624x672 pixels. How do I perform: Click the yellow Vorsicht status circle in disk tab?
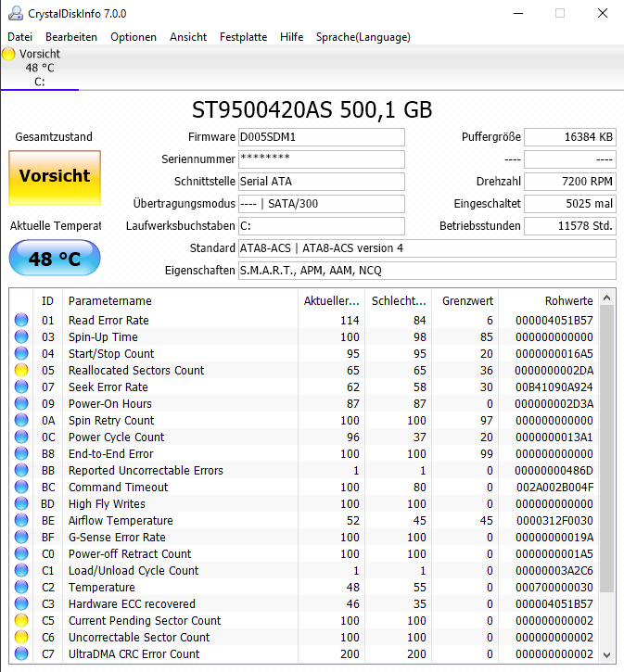click(x=8, y=54)
